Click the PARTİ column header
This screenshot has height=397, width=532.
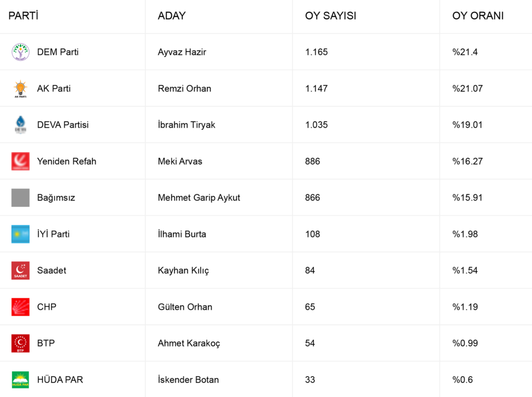[23, 16]
